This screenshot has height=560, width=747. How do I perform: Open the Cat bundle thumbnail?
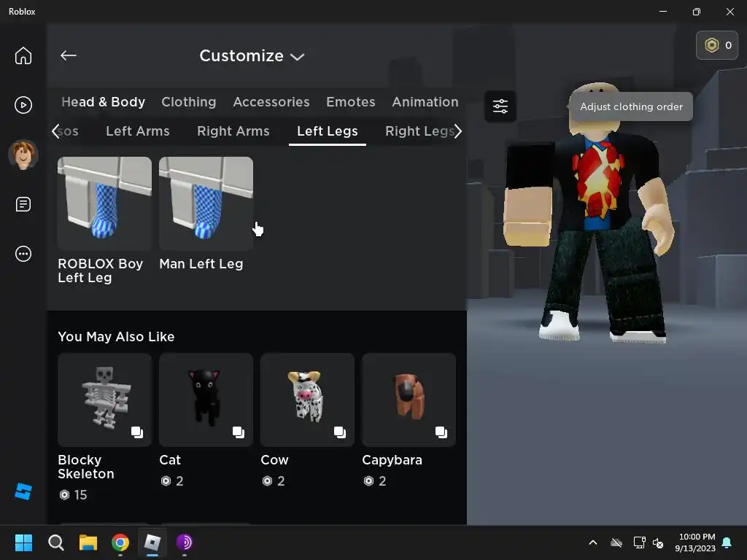coord(206,400)
